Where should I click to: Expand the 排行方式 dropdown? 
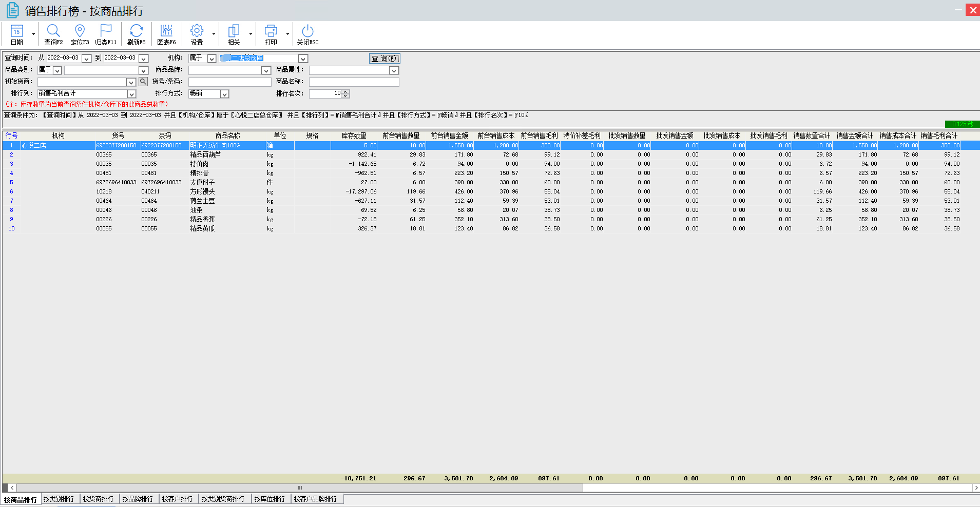[224, 94]
